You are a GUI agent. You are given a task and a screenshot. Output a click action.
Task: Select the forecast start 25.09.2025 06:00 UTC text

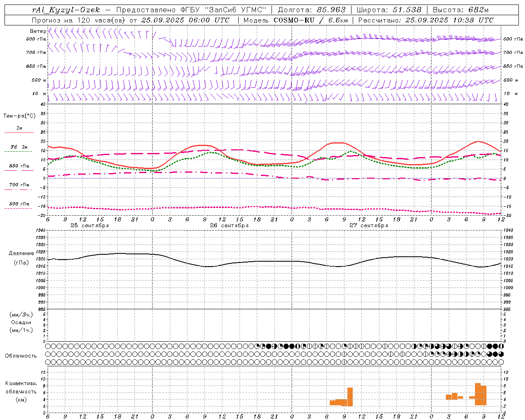[x=185, y=20]
